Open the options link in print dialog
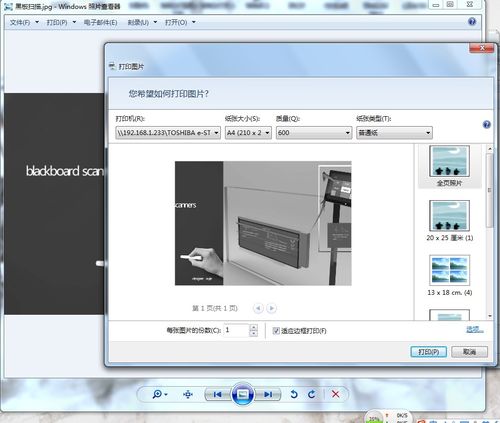Image resolution: width=500 pixels, height=423 pixels. click(x=474, y=330)
